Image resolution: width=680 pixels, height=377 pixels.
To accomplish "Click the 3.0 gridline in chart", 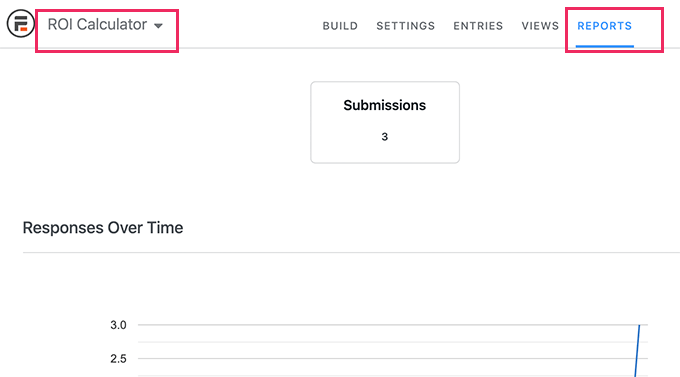I will (x=392, y=325).
